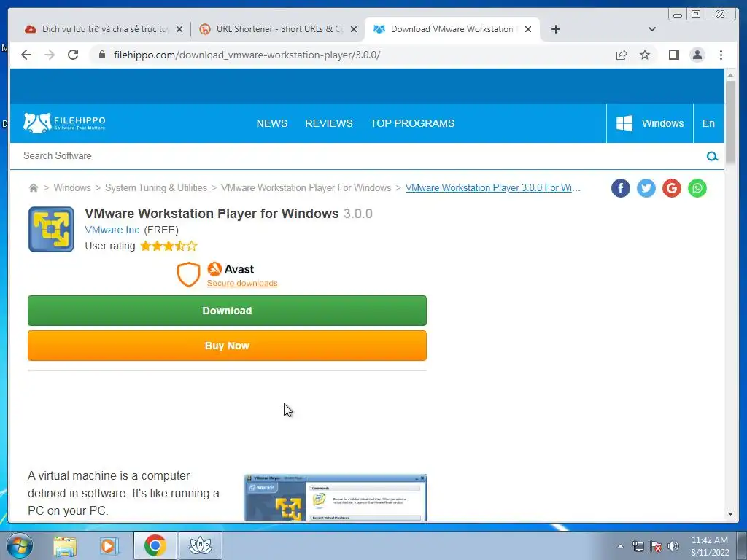Open a new tab with the plus button
Screen dimensions: 747x560
(555, 29)
